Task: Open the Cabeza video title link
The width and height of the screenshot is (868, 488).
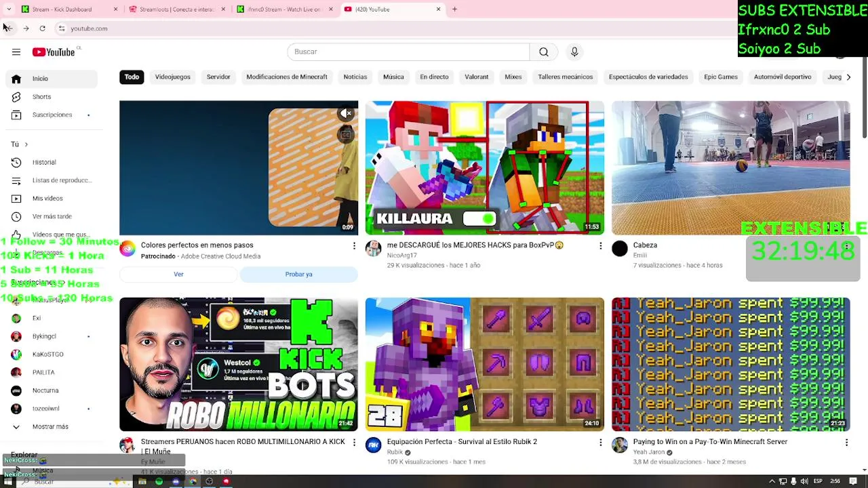Action: 645,245
